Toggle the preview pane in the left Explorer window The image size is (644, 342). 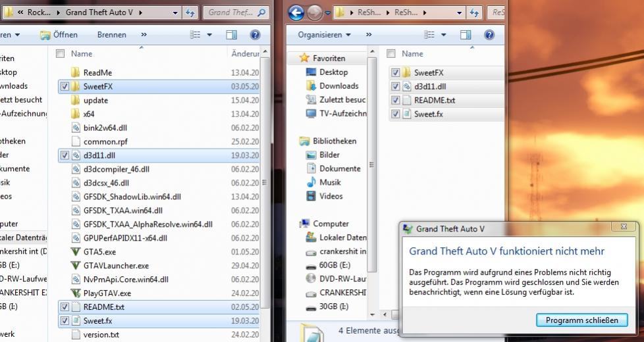(232, 35)
